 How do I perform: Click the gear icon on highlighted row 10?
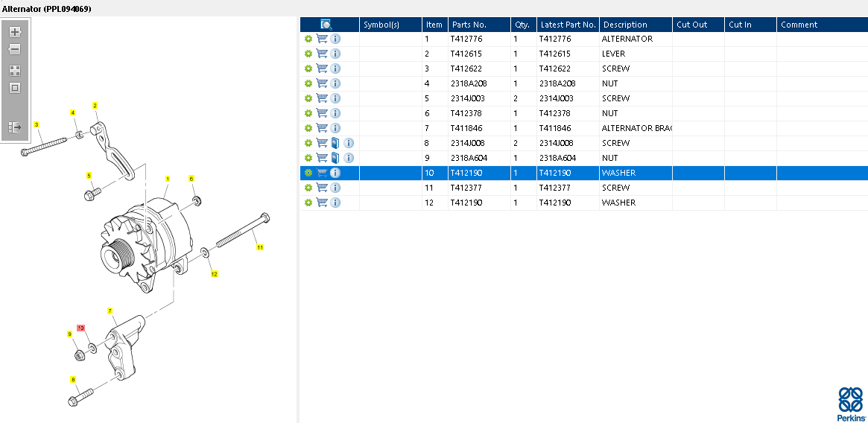coord(308,173)
